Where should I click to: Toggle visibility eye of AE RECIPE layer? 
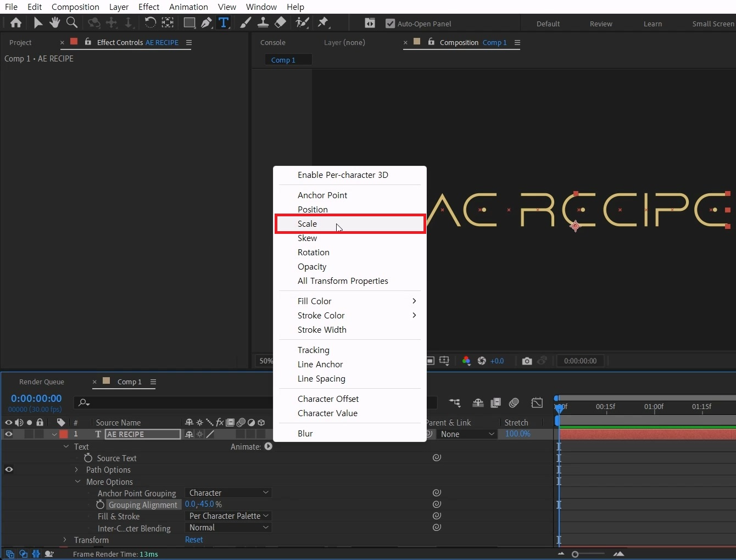9,434
